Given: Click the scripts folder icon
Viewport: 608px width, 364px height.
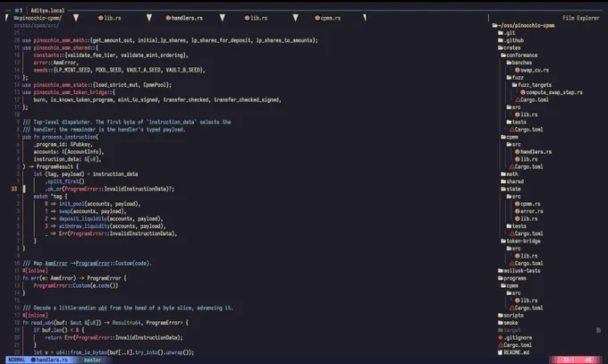Looking at the screenshot, I should pos(501,316).
